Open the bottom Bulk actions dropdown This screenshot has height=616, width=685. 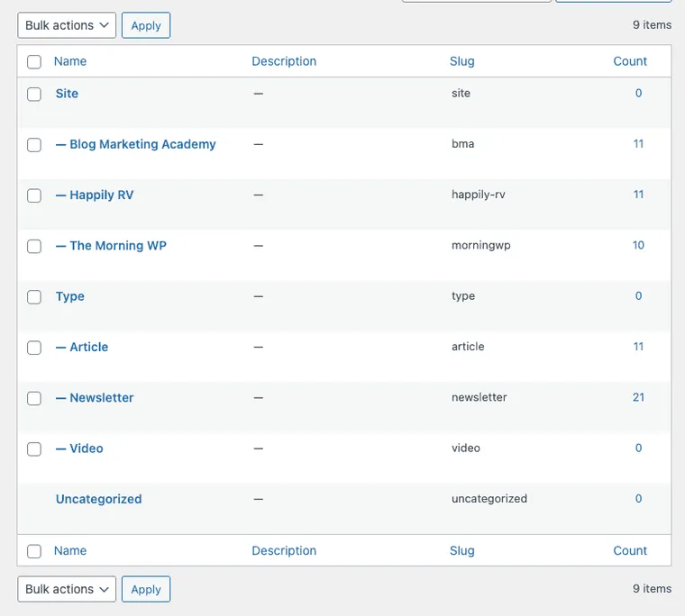pos(67,589)
